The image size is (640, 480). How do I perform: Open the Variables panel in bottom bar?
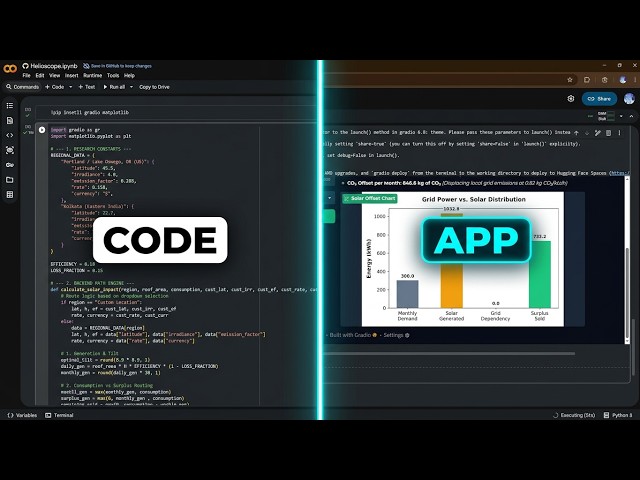coord(22,415)
